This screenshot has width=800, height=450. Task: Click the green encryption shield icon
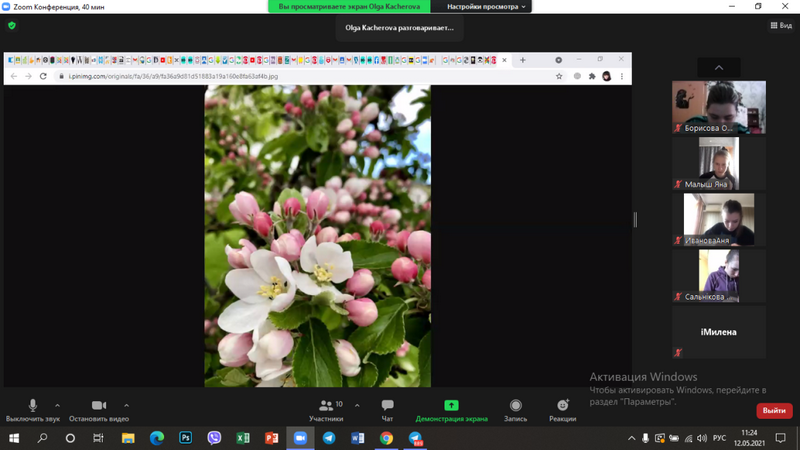point(12,26)
